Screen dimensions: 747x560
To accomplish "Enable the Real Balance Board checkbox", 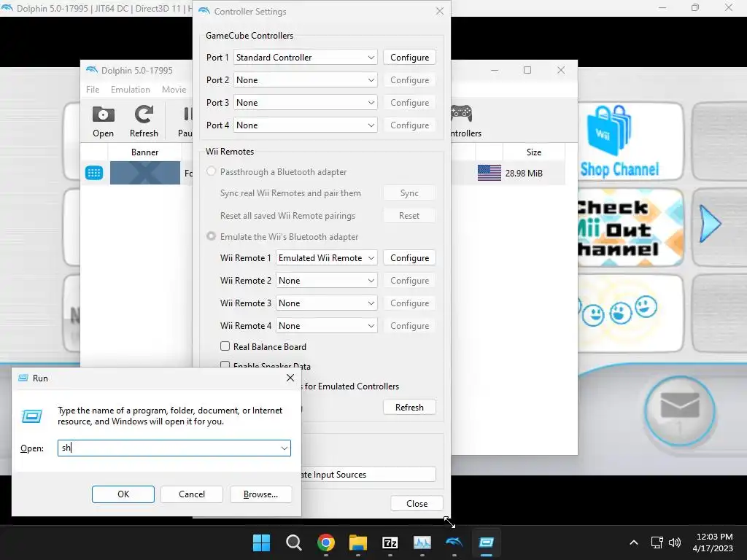I will pos(225,346).
